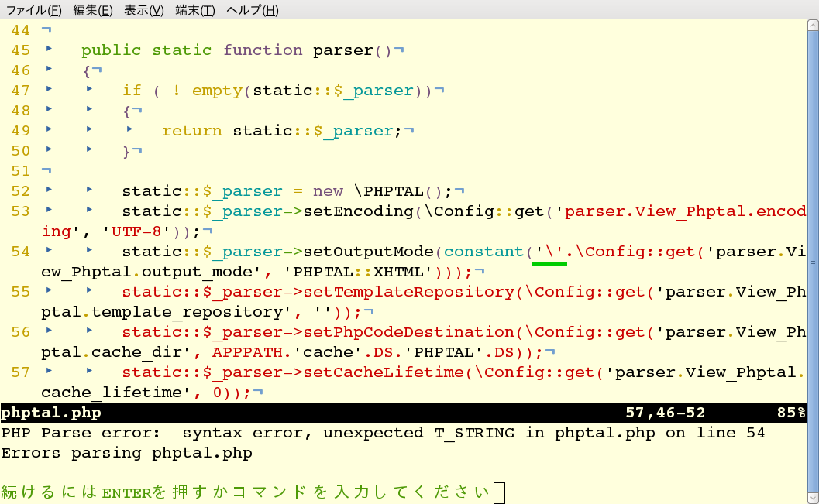Click closing brace on line 50
Viewport: 819px width, 504px height.
coord(126,151)
